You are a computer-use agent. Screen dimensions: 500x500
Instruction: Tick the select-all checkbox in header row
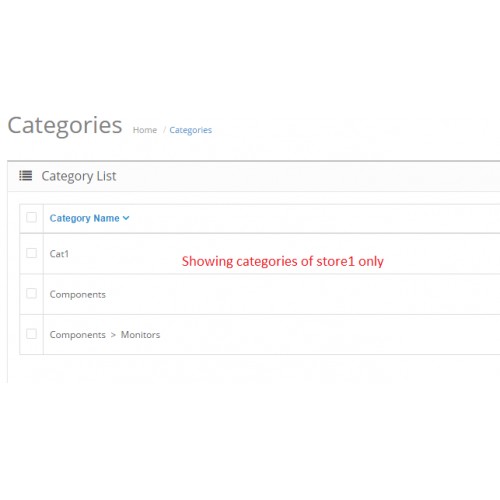click(32, 217)
